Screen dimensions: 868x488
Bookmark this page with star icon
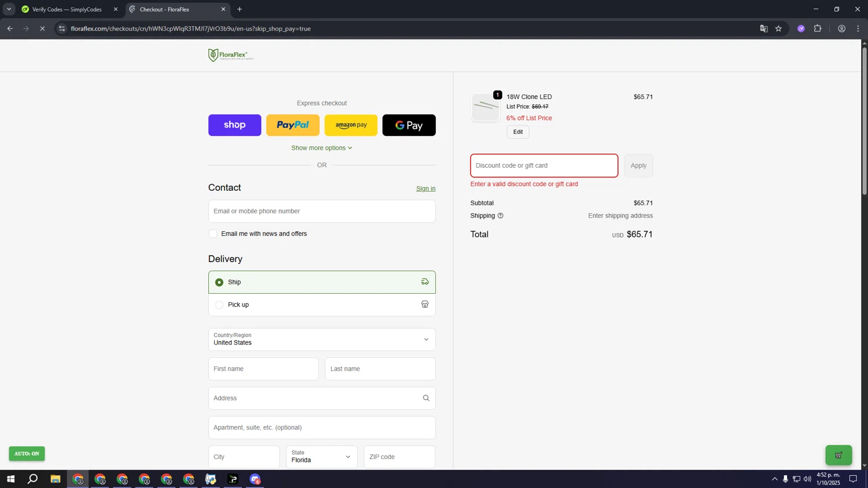[x=779, y=28]
